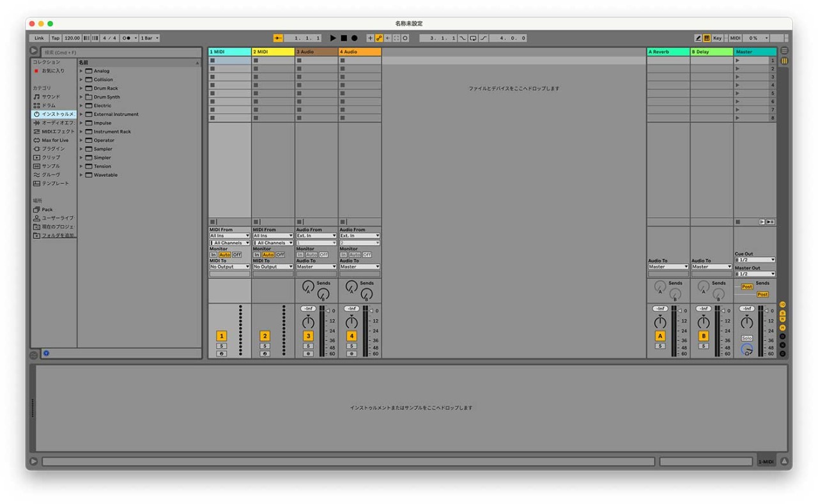Enable Post on the Master track Send A
This screenshot has height=504, width=818.
pos(746,287)
